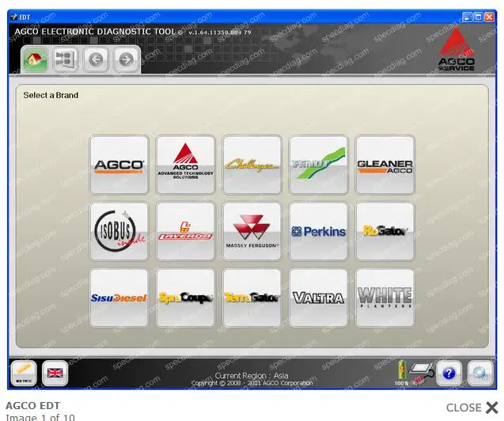Go forward with the right arrow button
Image resolution: width=504 pixels, height=421 pixels.
tap(126, 59)
